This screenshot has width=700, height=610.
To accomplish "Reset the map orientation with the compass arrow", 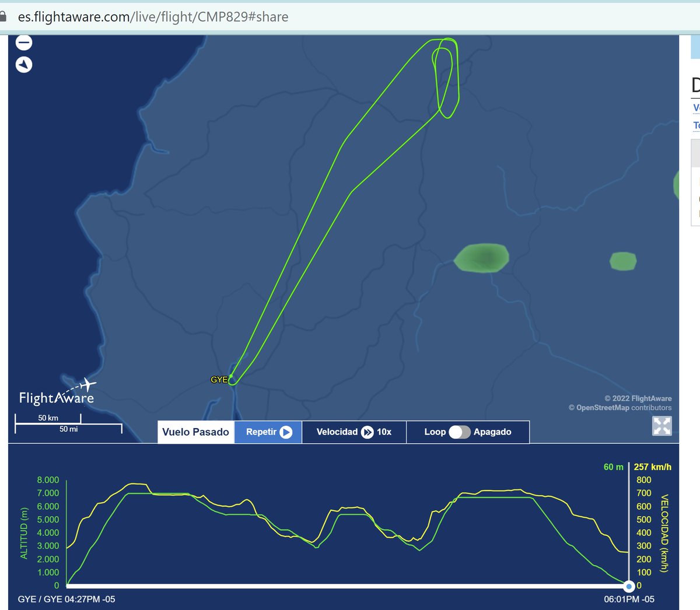I will pyautogui.click(x=24, y=64).
